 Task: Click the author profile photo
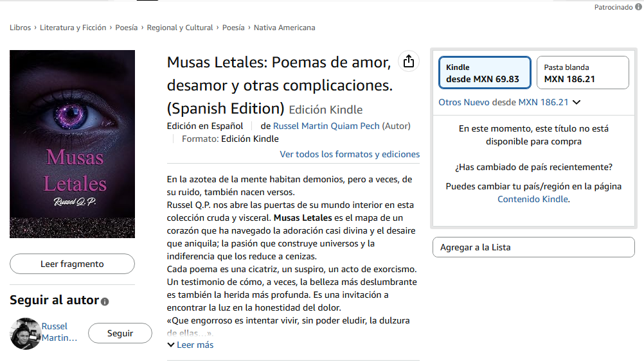(x=26, y=333)
